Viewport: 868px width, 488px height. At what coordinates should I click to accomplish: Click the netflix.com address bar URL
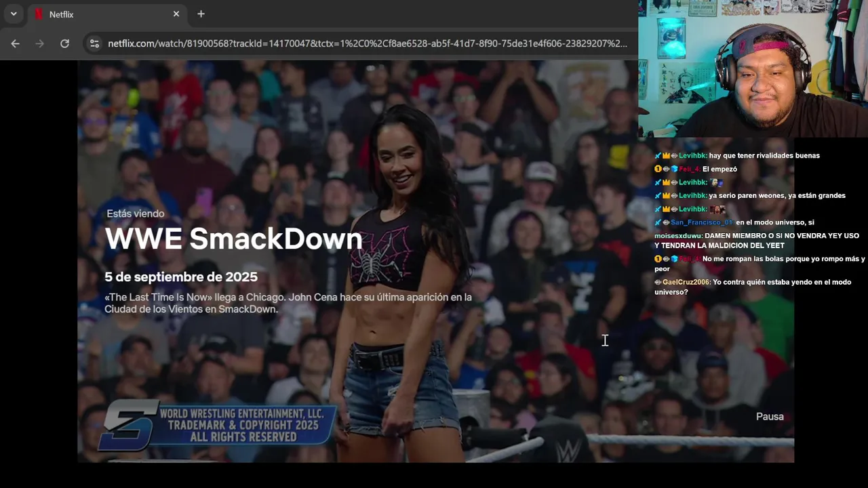368,43
